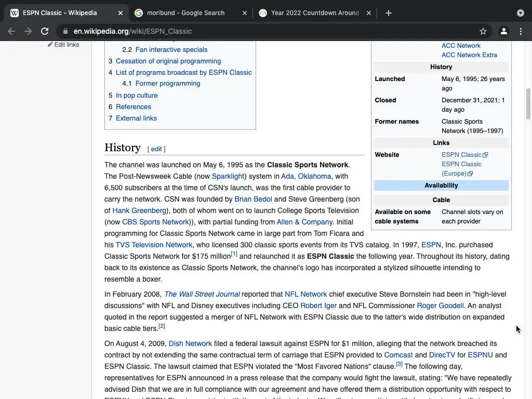The image size is (532, 399).
Task: Open The Wall Street Journal link
Action: [x=202, y=294]
